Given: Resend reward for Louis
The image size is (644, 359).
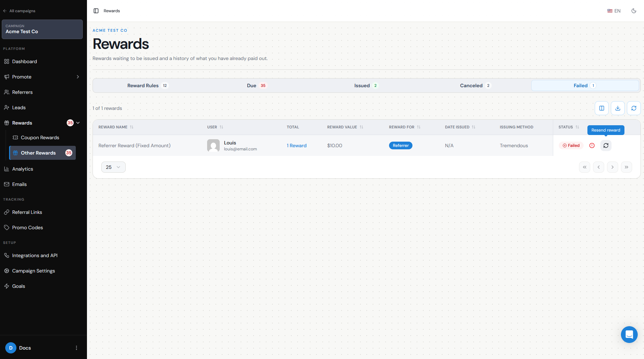Looking at the screenshot, I should (x=606, y=145).
